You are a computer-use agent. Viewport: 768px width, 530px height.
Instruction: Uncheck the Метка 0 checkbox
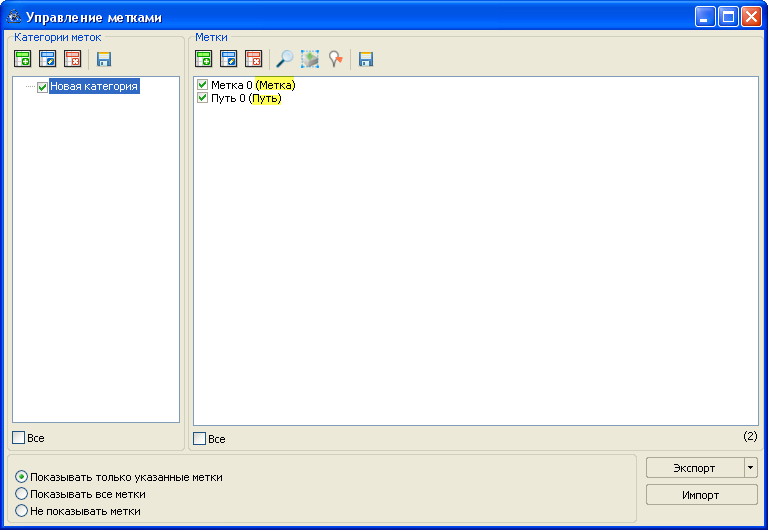coord(203,85)
